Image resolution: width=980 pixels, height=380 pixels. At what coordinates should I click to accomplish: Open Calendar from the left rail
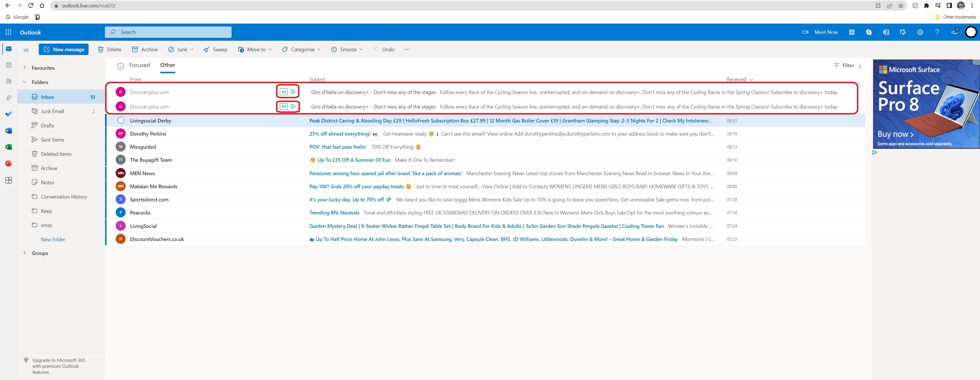point(9,65)
